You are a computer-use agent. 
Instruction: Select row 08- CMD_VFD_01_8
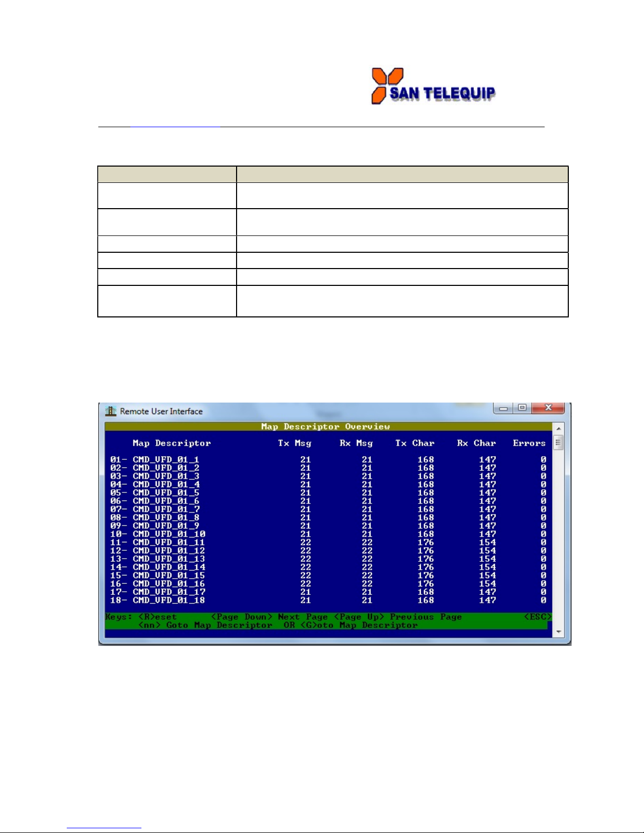(x=328, y=518)
